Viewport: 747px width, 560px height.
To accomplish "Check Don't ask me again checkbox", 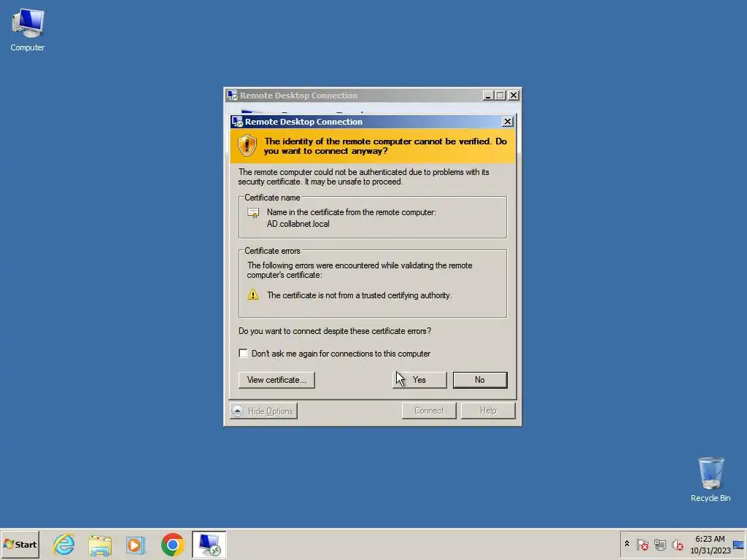I will (244, 354).
